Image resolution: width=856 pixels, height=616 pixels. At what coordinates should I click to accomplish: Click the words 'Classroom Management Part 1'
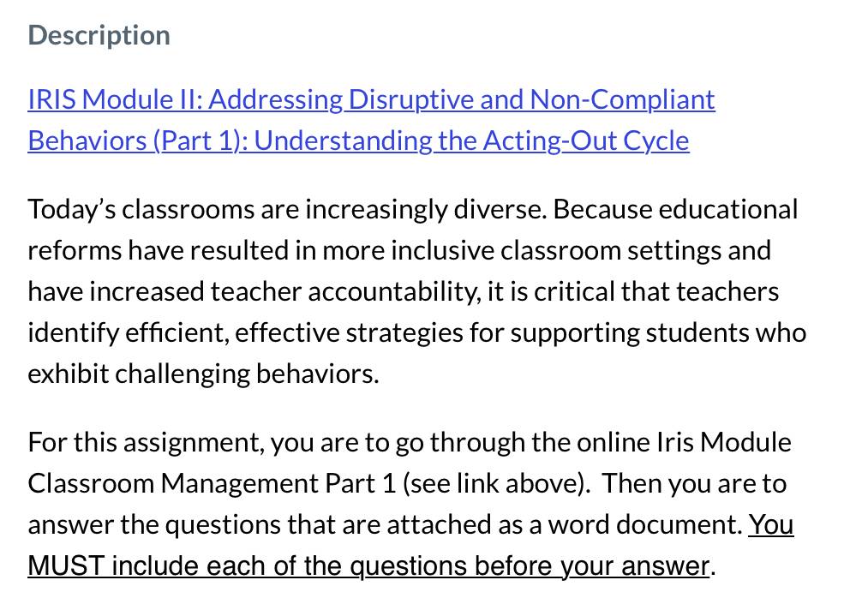(x=212, y=483)
